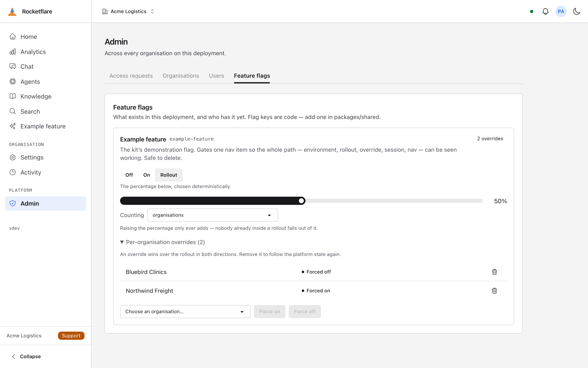Switch to the Organisations tab
588x368 pixels.
(x=181, y=76)
